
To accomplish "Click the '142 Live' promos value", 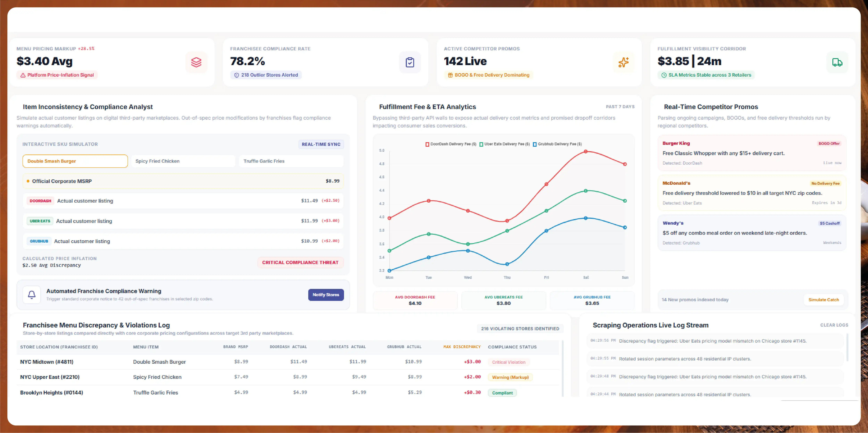I will coord(465,61).
